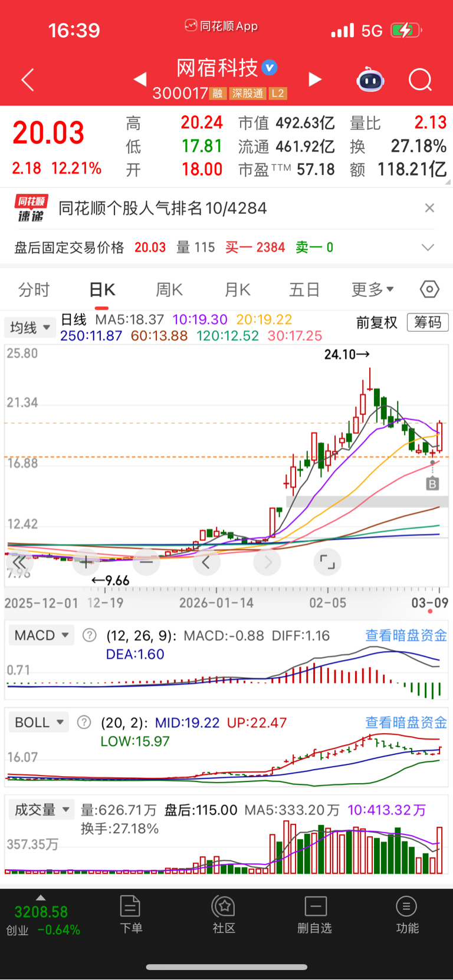Open the 均线 indicator dropdown
The image size is (453, 980).
click(x=29, y=327)
